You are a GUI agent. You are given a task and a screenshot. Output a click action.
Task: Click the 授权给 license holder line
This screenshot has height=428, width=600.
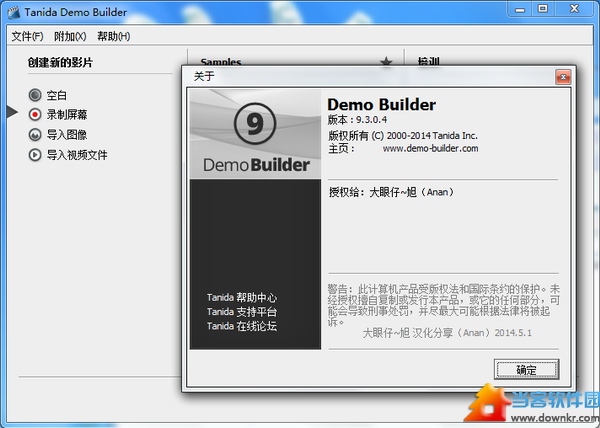click(391, 192)
